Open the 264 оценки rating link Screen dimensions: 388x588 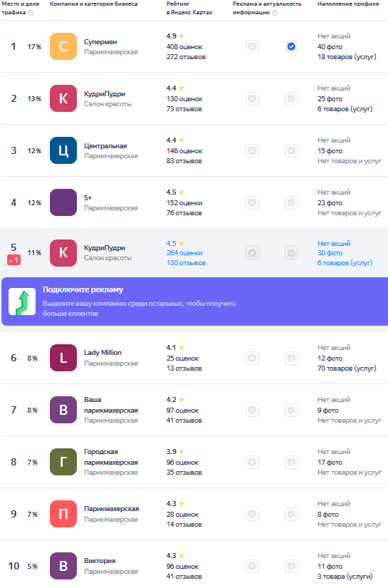click(x=184, y=253)
